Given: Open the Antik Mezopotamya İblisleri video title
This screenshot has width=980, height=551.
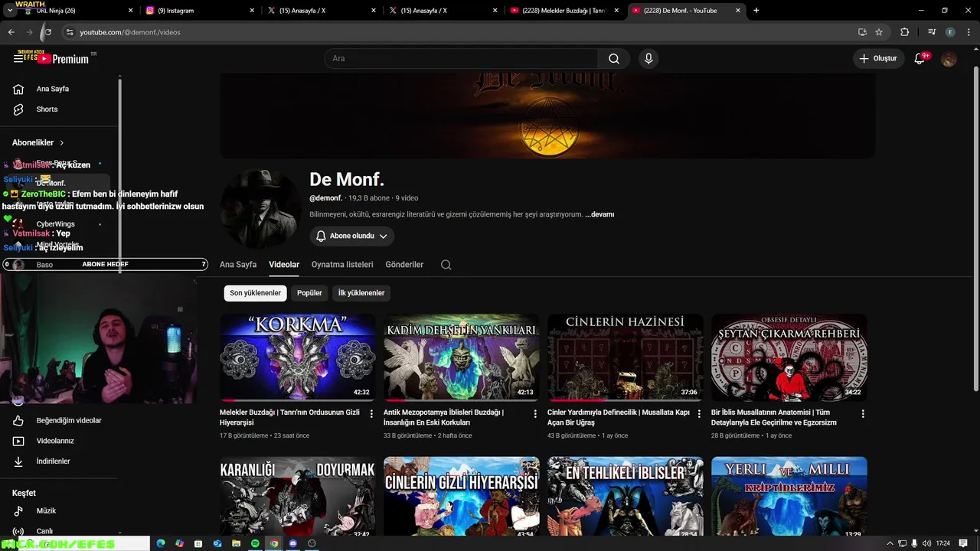Looking at the screenshot, I should [x=443, y=417].
